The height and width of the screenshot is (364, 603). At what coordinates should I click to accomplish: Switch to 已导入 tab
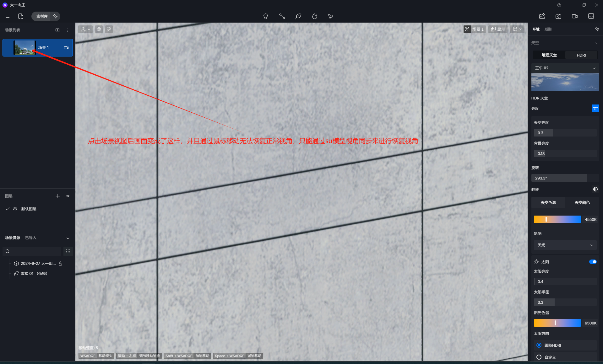pyautogui.click(x=31, y=238)
